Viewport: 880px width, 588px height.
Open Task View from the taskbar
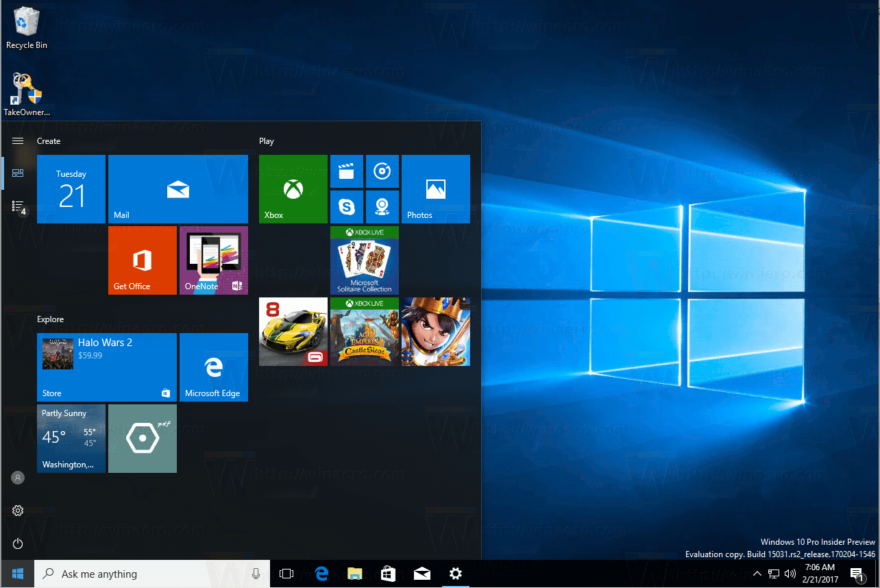tap(286, 574)
